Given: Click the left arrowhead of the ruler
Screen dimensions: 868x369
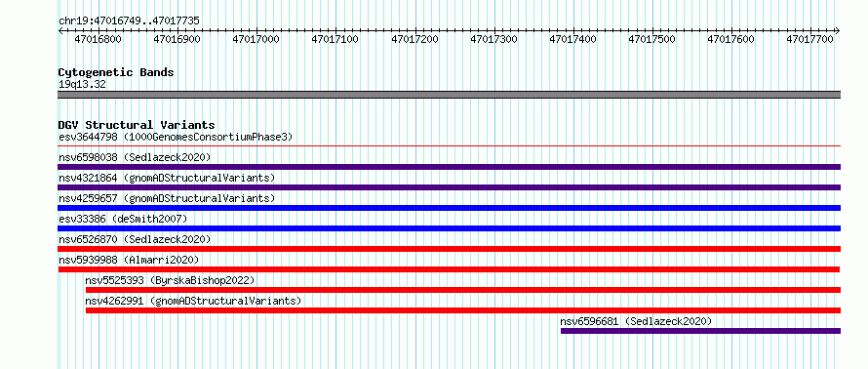Looking at the screenshot, I should (x=60, y=30).
